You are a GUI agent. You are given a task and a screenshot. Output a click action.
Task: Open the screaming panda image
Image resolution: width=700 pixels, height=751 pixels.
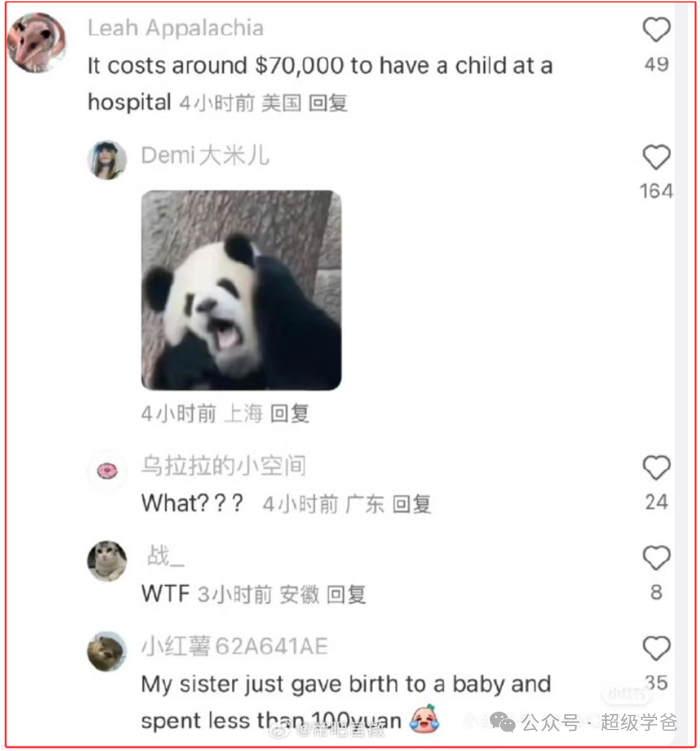[242, 290]
